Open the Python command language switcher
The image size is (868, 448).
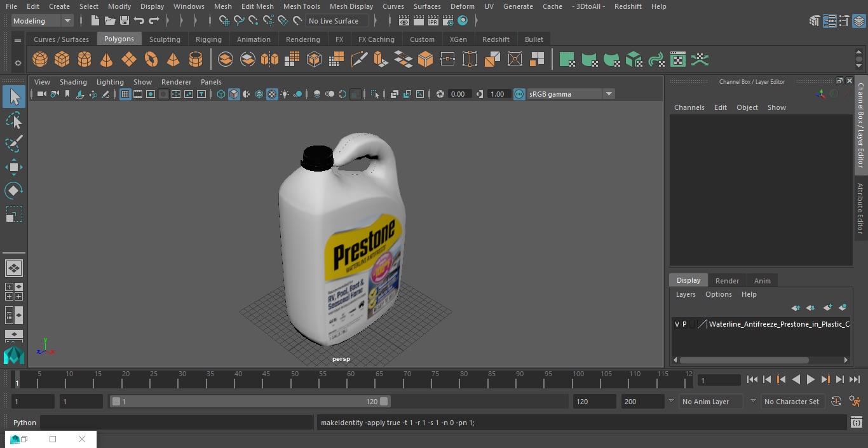point(25,423)
